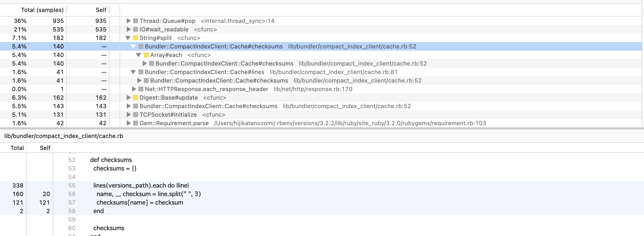
Task: Collapse the String#split row
Action: (128, 38)
